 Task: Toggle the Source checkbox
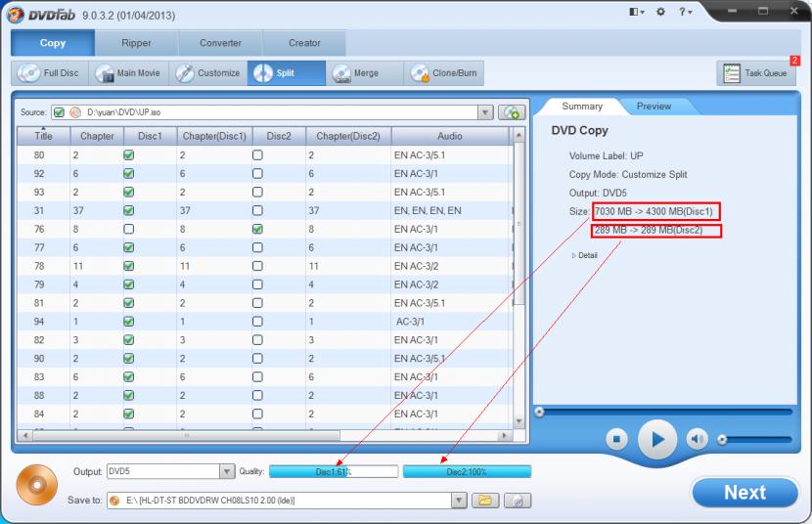tap(59, 112)
